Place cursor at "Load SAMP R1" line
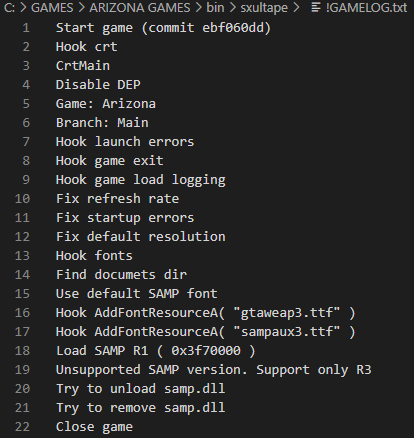Screen dimensions: 414x438 pos(155,351)
